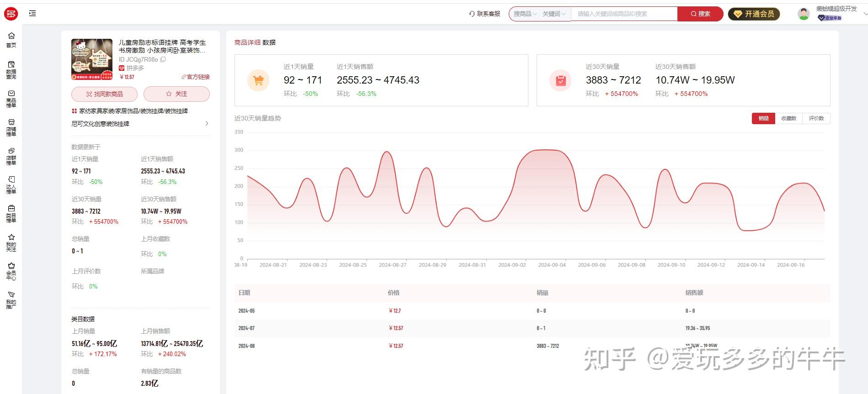Open 店群榜单 in the sidebar

(x=11, y=156)
